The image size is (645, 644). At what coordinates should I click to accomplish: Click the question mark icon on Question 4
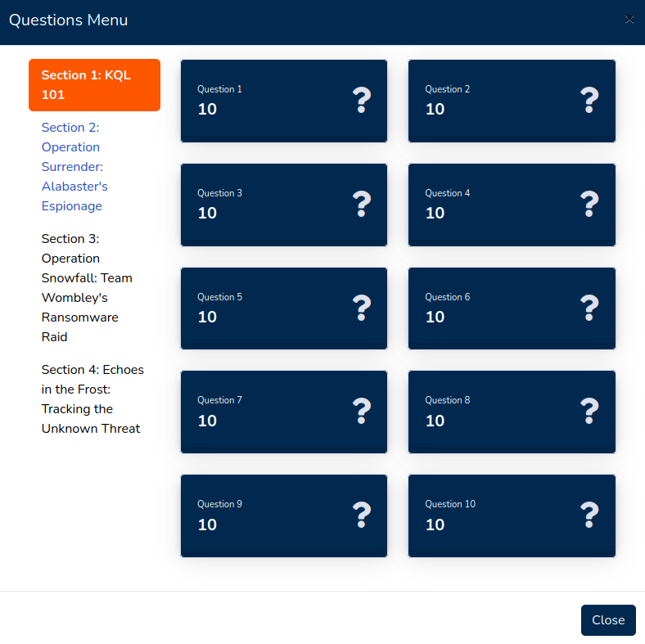click(589, 205)
